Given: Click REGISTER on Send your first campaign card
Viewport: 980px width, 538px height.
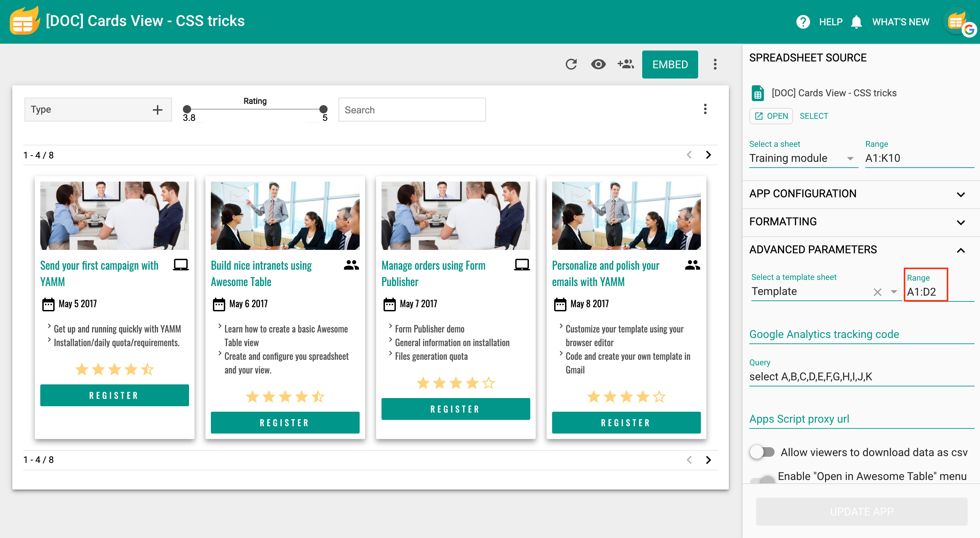Looking at the screenshot, I should (115, 395).
